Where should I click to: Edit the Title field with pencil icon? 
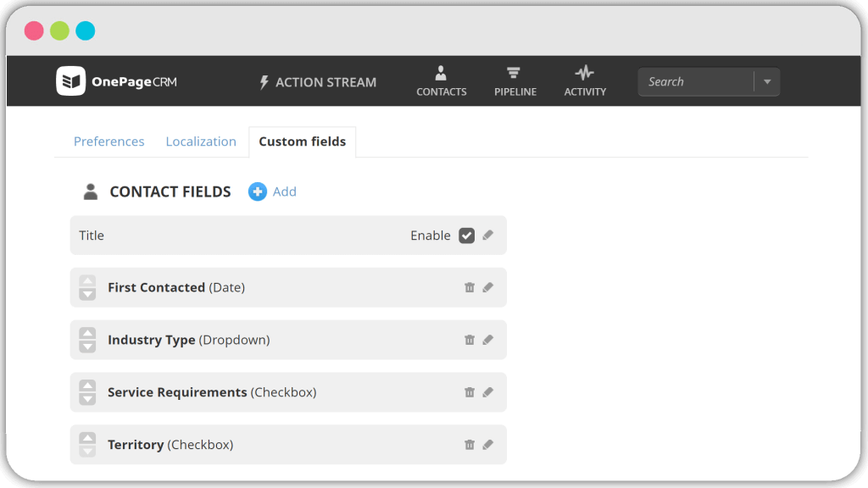pyautogui.click(x=487, y=235)
